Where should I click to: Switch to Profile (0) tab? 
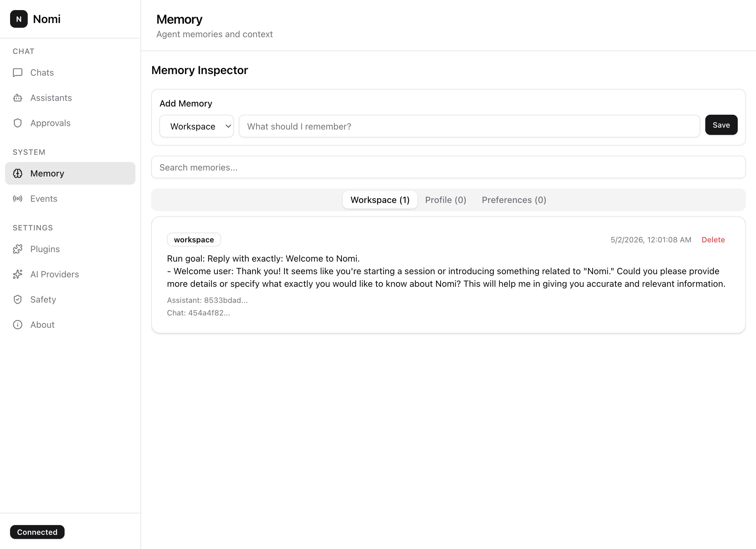tap(446, 200)
